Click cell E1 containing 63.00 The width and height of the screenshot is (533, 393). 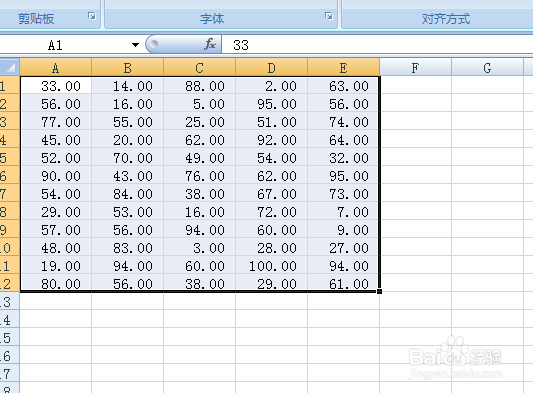click(344, 85)
